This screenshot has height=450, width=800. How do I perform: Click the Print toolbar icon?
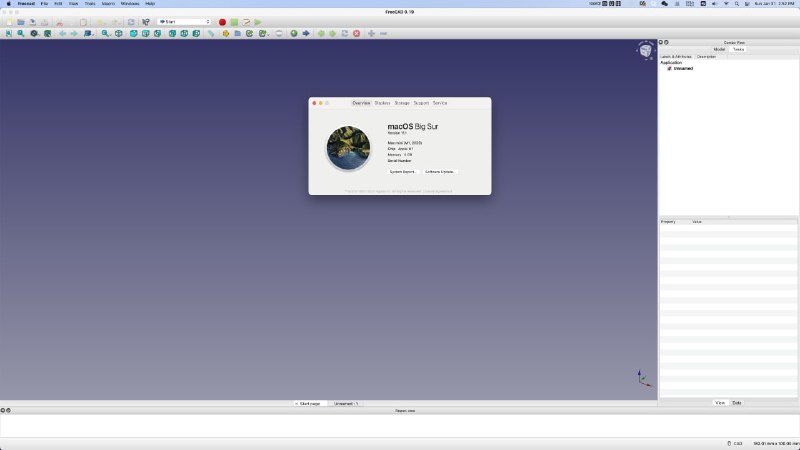pos(45,22)
